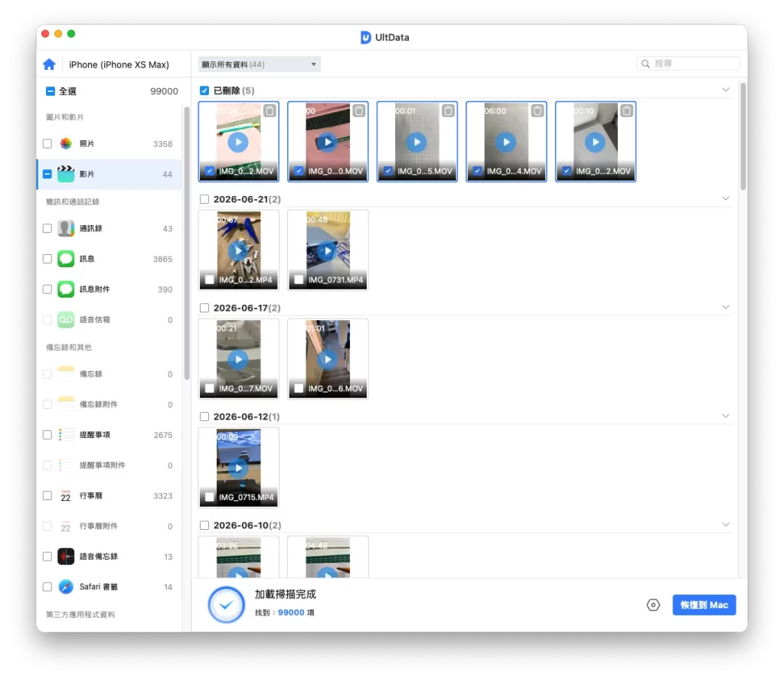
Task: Click trash icon on first deleted video
Action: pos(269,111)
